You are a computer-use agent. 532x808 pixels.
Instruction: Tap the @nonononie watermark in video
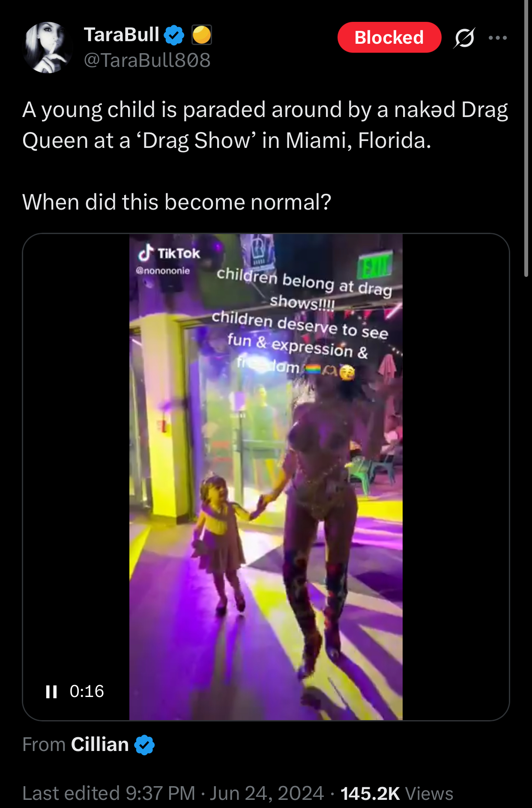163,270
